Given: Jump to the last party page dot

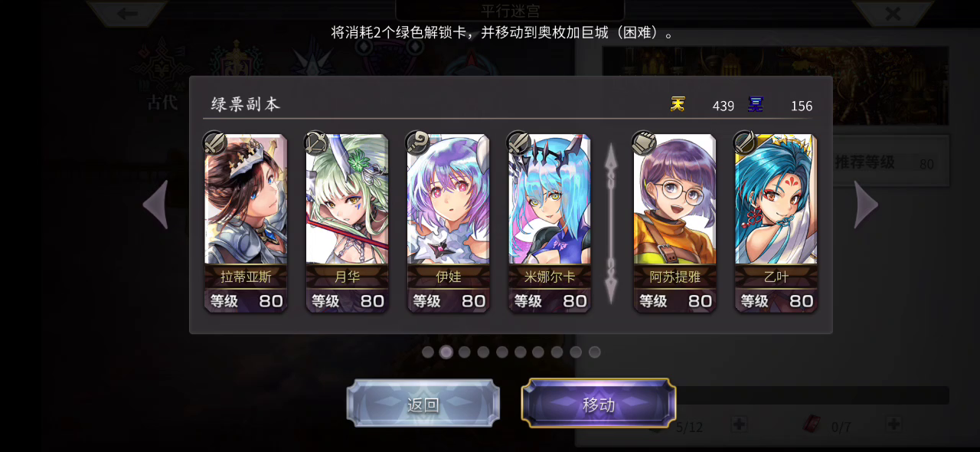Looking at the screenshot, I should point(595,352).
